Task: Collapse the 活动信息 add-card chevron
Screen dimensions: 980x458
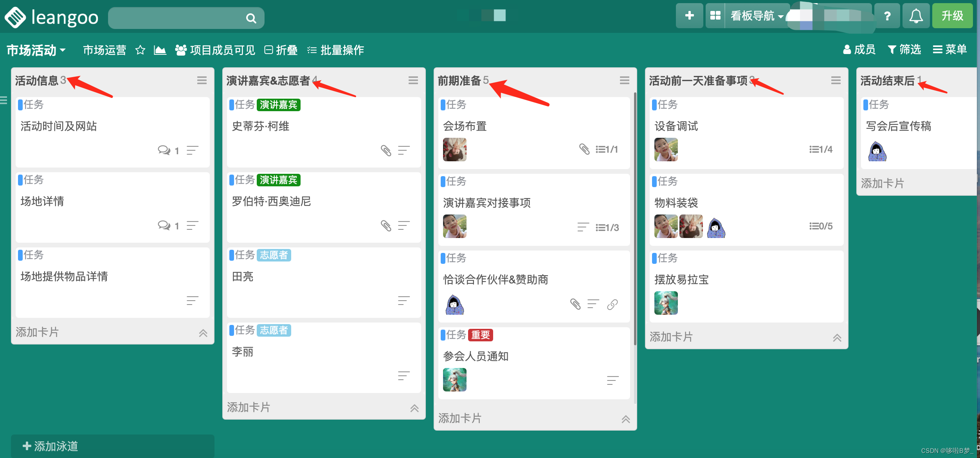Action: coord(203,333)
